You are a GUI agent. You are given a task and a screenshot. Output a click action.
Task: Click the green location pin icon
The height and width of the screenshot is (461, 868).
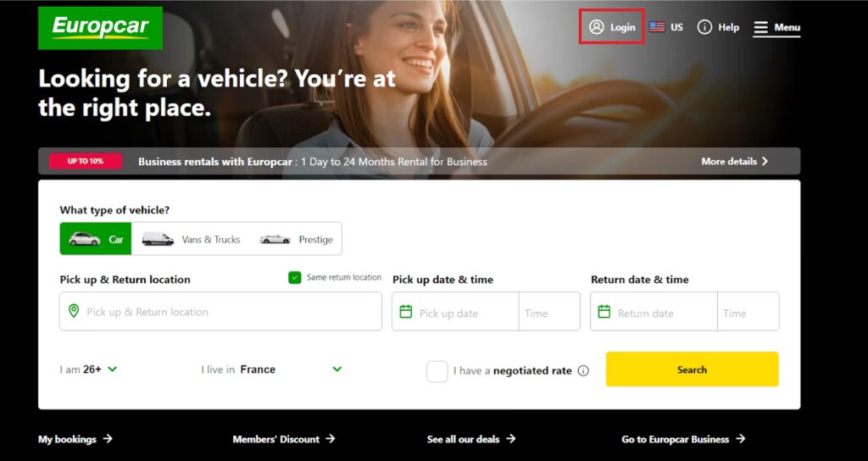pyautogui.click(x=74, y=311)
